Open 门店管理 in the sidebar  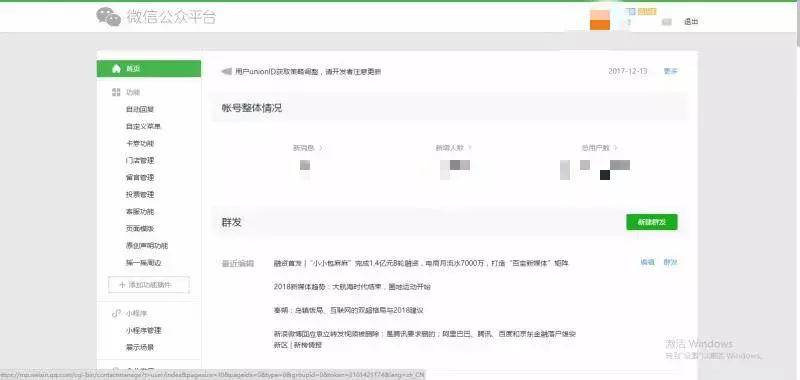(140, 160)
